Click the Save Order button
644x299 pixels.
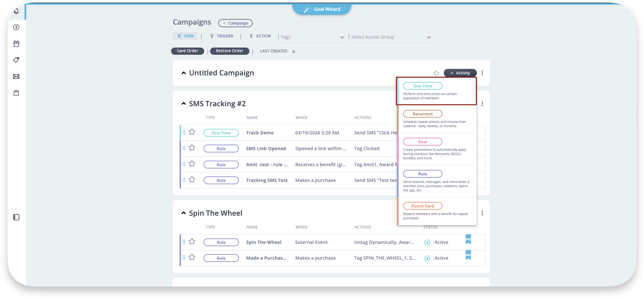point(187,51)
